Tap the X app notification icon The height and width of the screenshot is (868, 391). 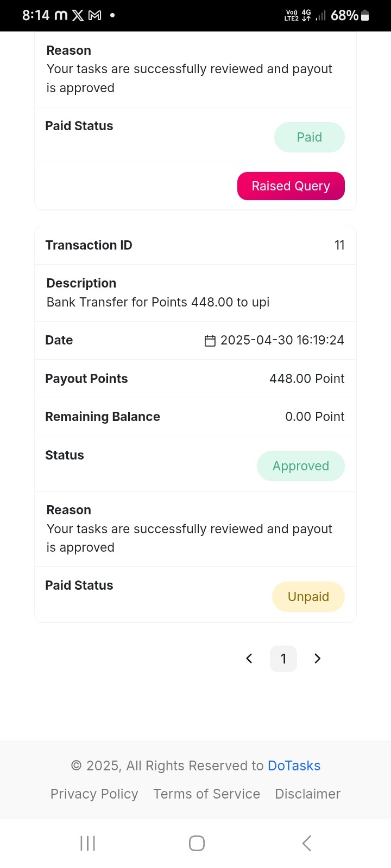78,15
